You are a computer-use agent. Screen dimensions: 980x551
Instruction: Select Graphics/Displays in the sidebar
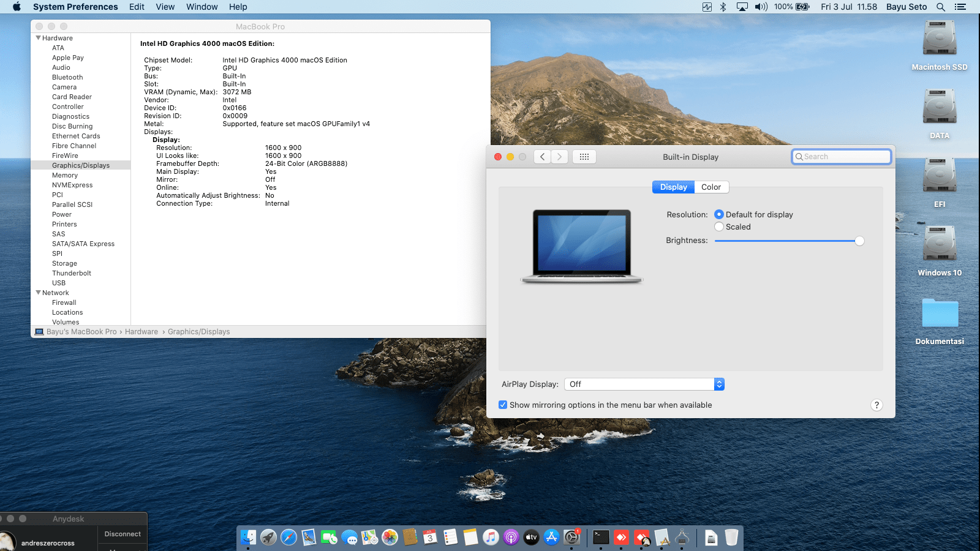click(81, 165)
